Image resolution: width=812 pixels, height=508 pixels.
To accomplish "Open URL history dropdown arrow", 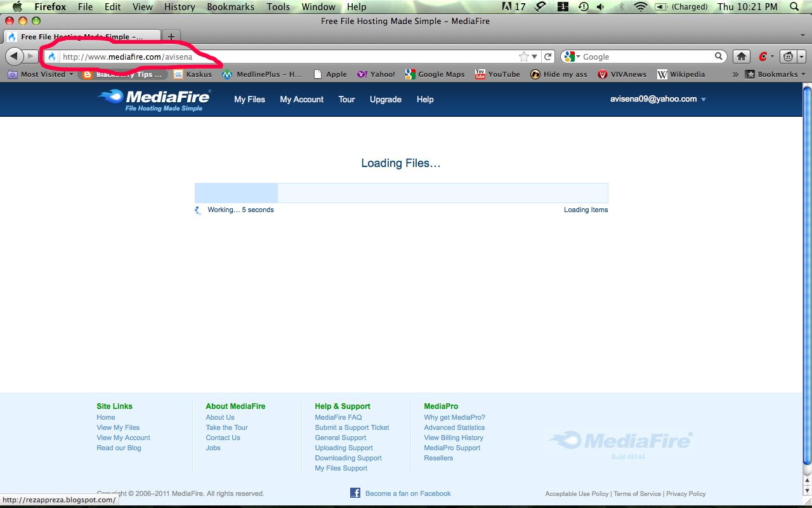I will (535, 57).
